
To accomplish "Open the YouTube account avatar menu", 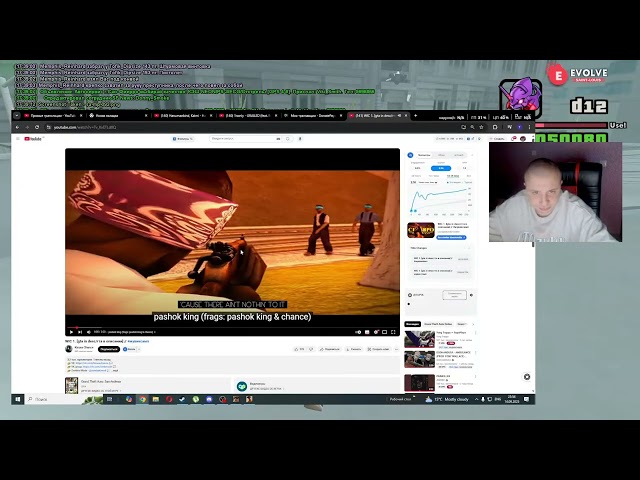I will click(523, 139).
